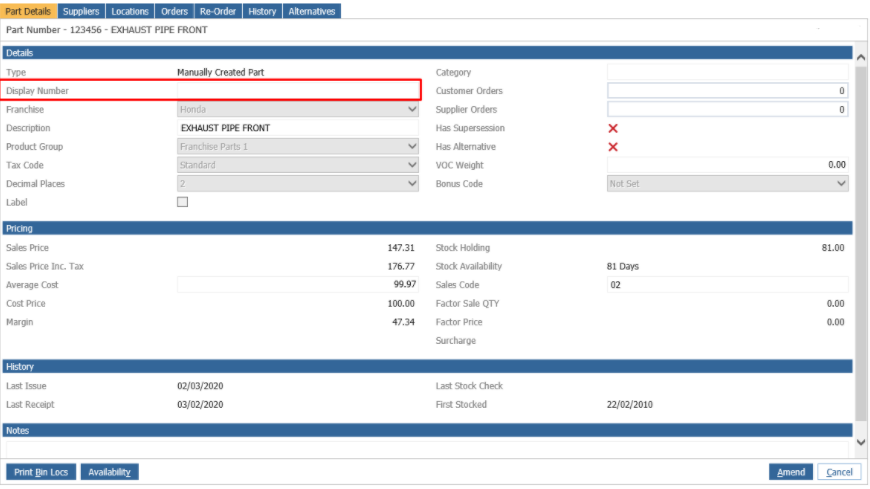The width and height of the screenshot is (870, 489).
Task: Click the scroll down arrow icon
Action: [861, 442]
